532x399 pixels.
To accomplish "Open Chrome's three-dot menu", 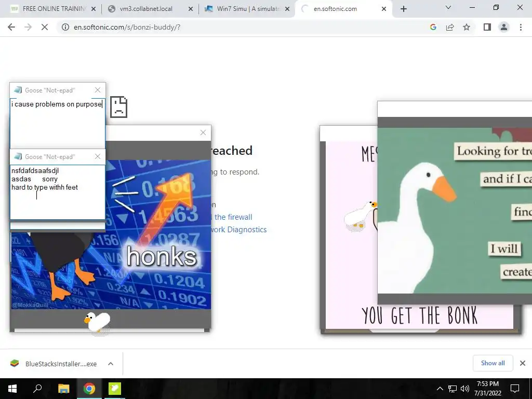I will point(521,27).
